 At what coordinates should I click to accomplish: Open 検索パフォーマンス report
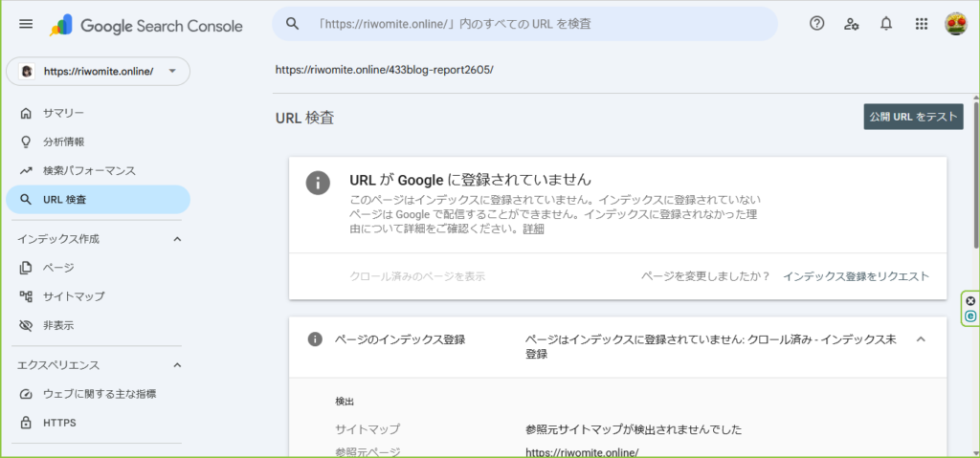99,170
